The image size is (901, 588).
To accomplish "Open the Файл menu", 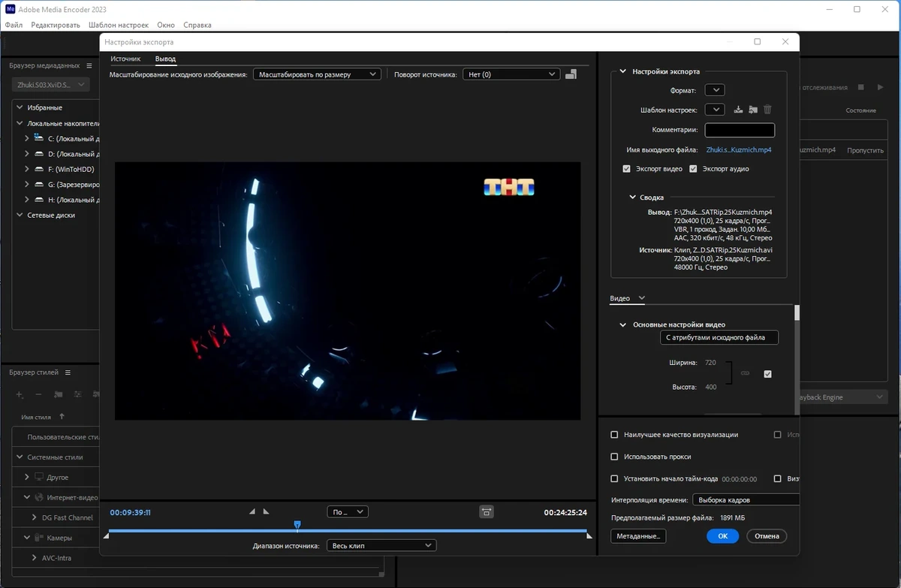I will [14, 25].
